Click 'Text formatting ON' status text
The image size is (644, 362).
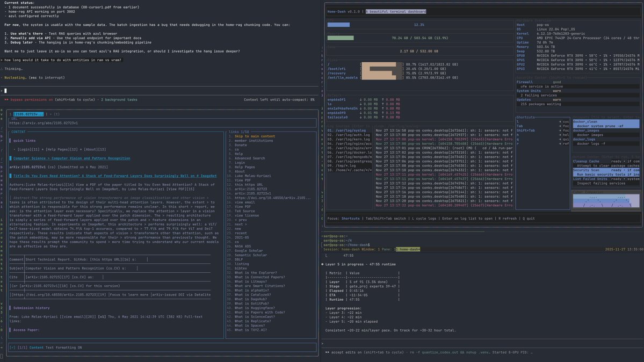(x=63, y=347)
